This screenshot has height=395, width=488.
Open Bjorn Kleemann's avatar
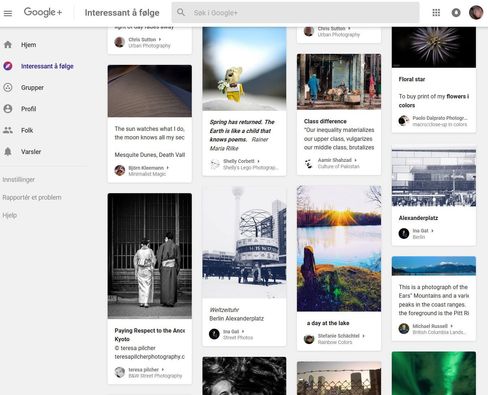pos(120,170)
